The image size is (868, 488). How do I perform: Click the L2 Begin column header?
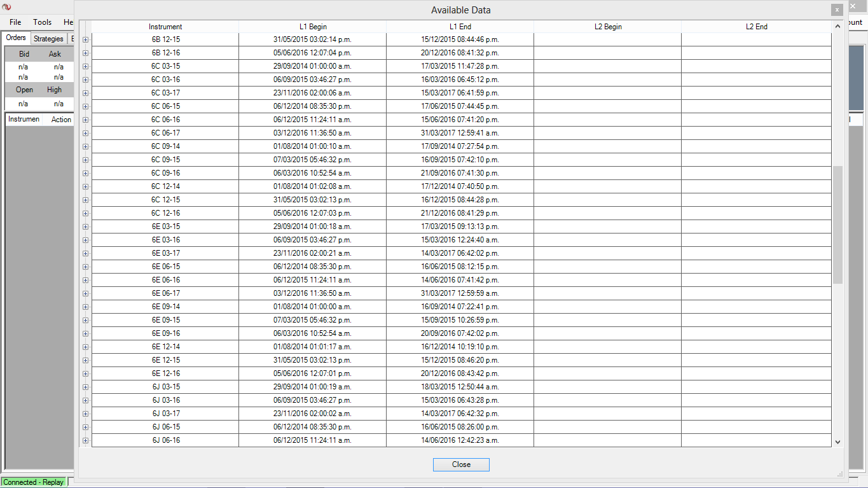(608, 27)
